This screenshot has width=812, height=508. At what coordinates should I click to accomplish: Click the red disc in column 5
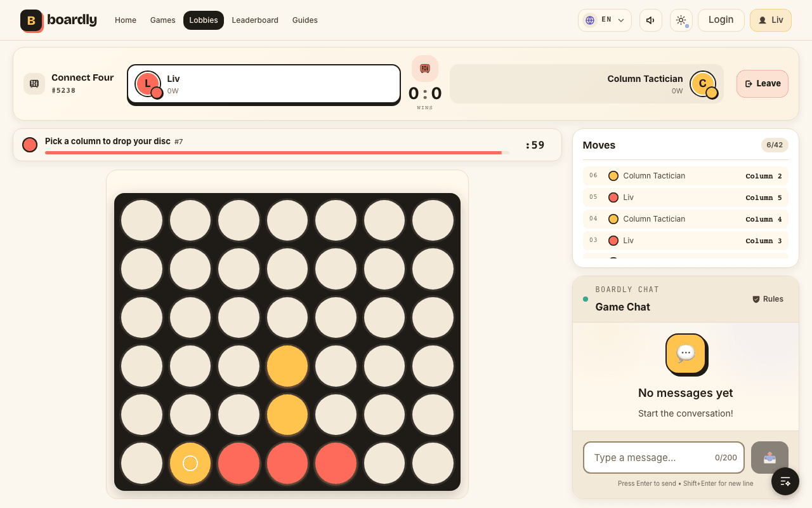point(336,464)
